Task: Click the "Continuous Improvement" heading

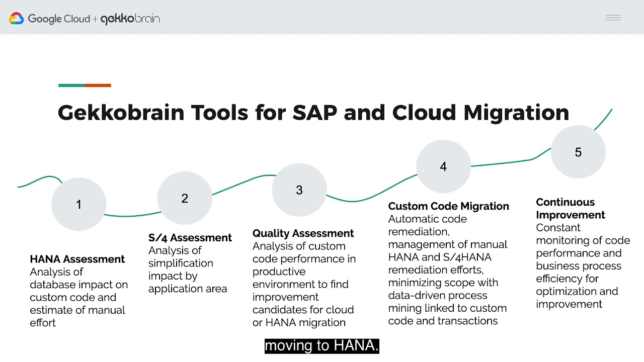Action: point(571,208)
